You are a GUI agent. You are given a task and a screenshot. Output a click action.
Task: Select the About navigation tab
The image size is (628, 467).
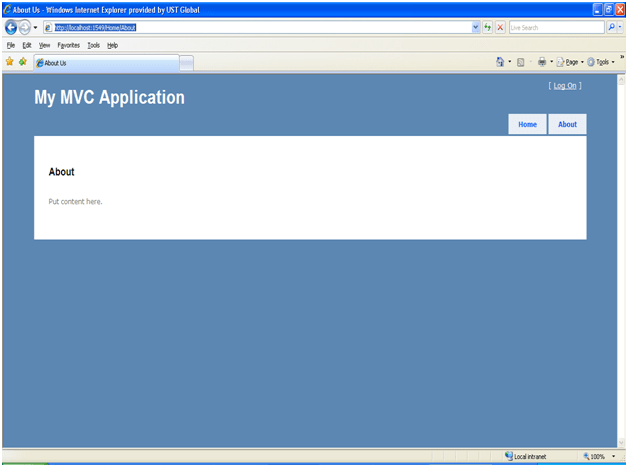tap(567, 125)
